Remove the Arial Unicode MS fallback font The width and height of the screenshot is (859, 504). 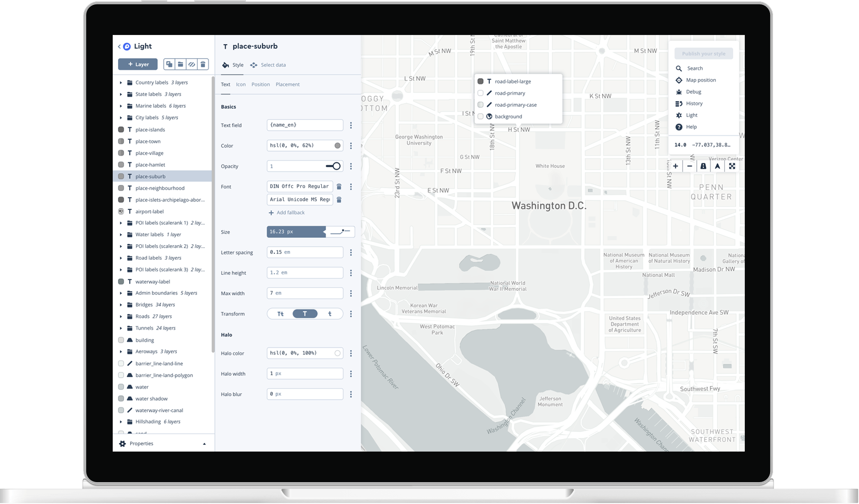[339, 200]
